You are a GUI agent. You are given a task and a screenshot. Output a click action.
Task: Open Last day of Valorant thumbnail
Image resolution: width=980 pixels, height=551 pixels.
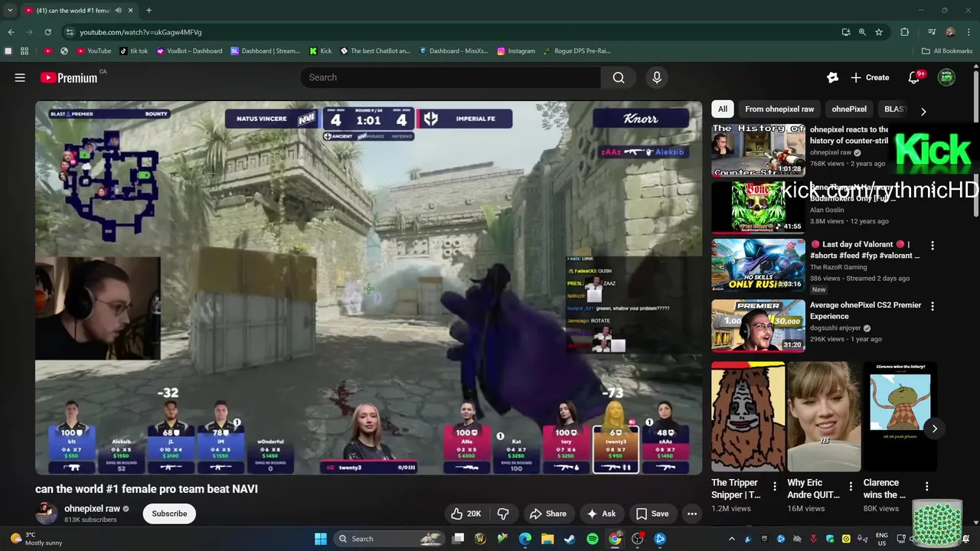pyautogui.click(x=758, y=265)
